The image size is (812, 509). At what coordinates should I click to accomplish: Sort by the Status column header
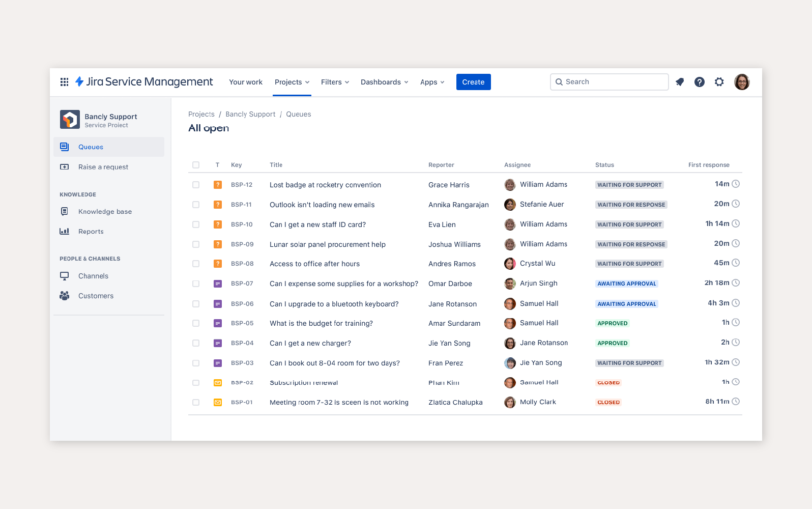pyautogui.click(x=604, y=165)
